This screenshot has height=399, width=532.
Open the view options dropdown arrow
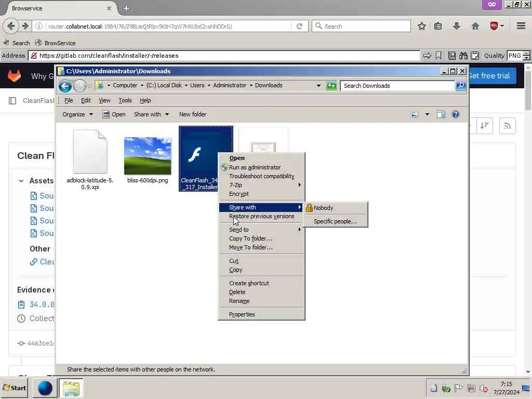(427, 114)
